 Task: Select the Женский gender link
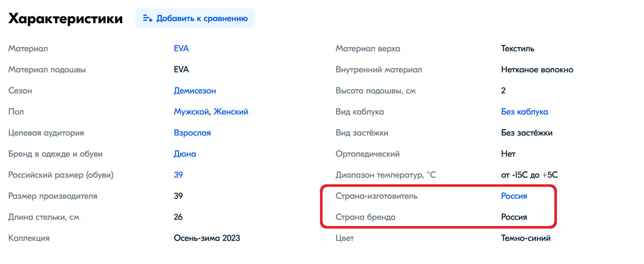[x=231, y=112]
